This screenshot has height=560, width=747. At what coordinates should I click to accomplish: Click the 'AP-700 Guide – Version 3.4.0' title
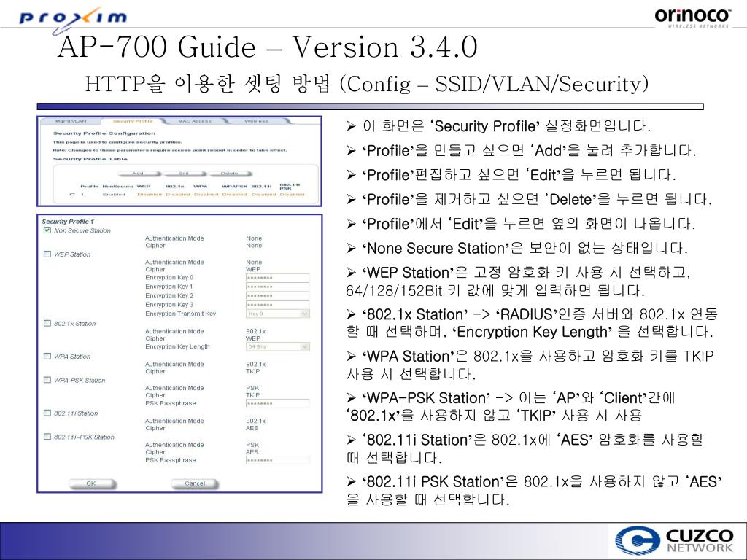(267, 47)
